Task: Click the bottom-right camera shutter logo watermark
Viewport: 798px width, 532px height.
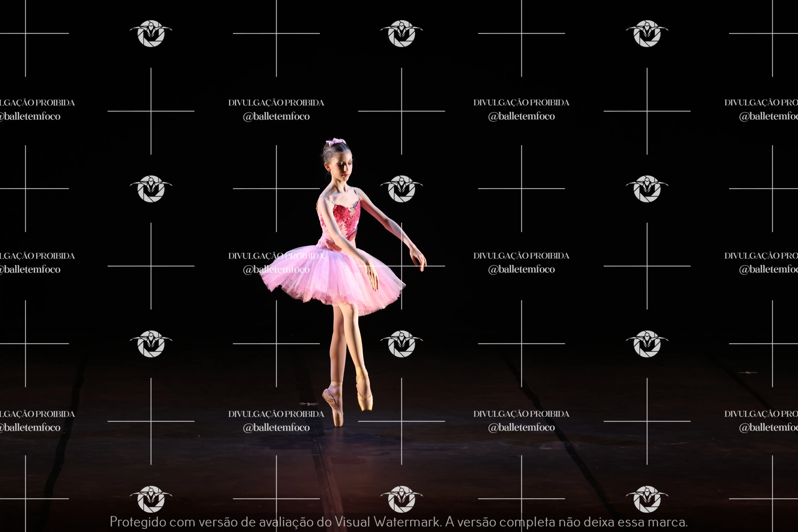Action: point(647,499)
